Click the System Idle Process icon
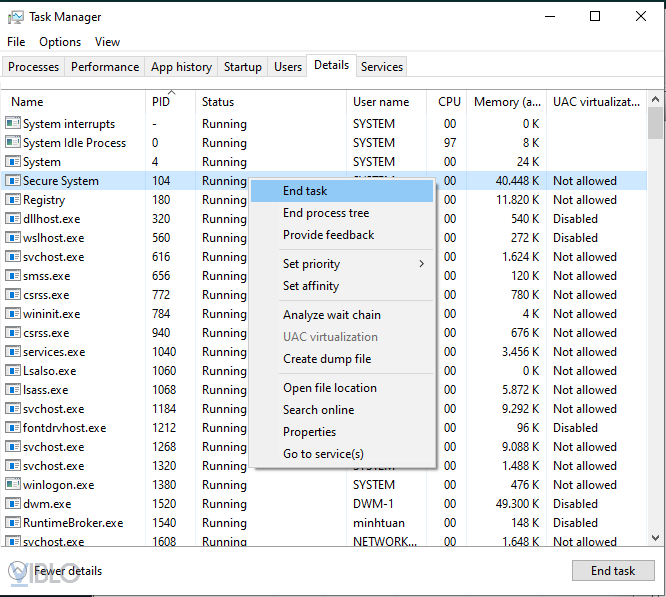 coord(13,143)
